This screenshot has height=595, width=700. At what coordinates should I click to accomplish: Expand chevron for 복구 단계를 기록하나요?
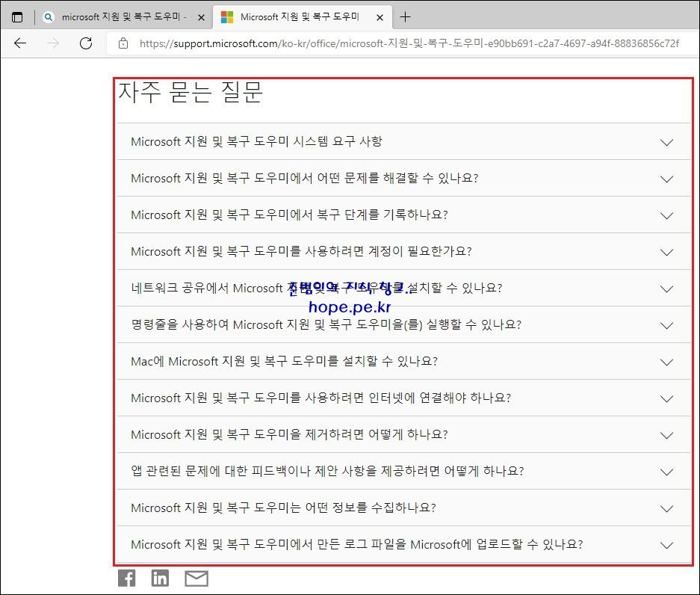click(666, 216)
